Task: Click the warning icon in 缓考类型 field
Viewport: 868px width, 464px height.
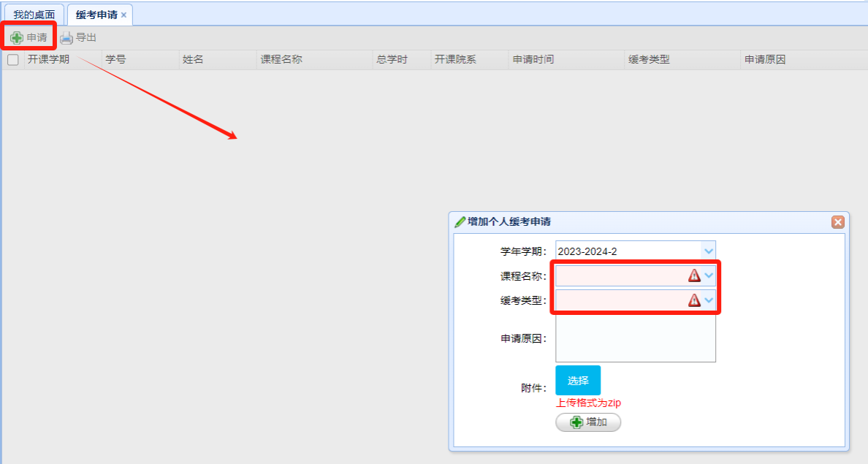Action: pyautogui.click(x=694, y=300)
